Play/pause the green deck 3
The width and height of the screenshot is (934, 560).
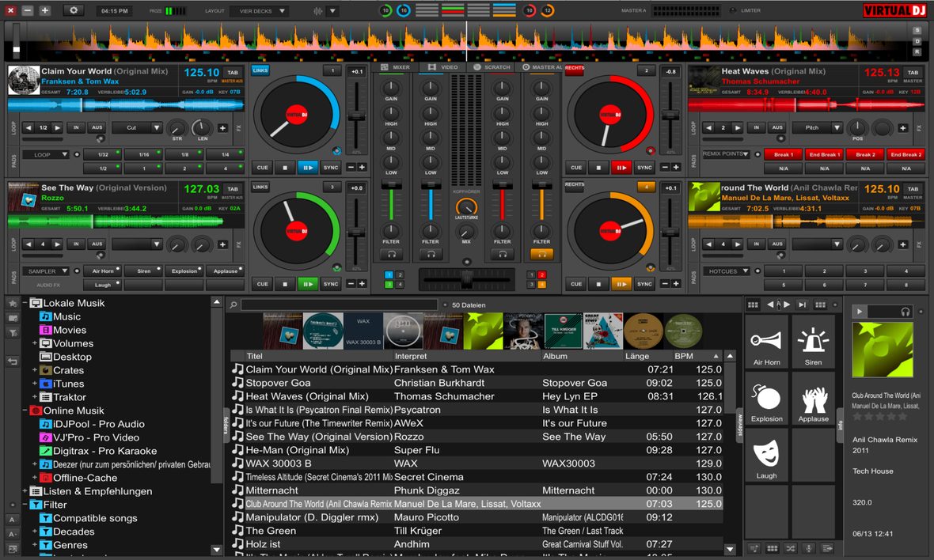[x=307, y=284]
